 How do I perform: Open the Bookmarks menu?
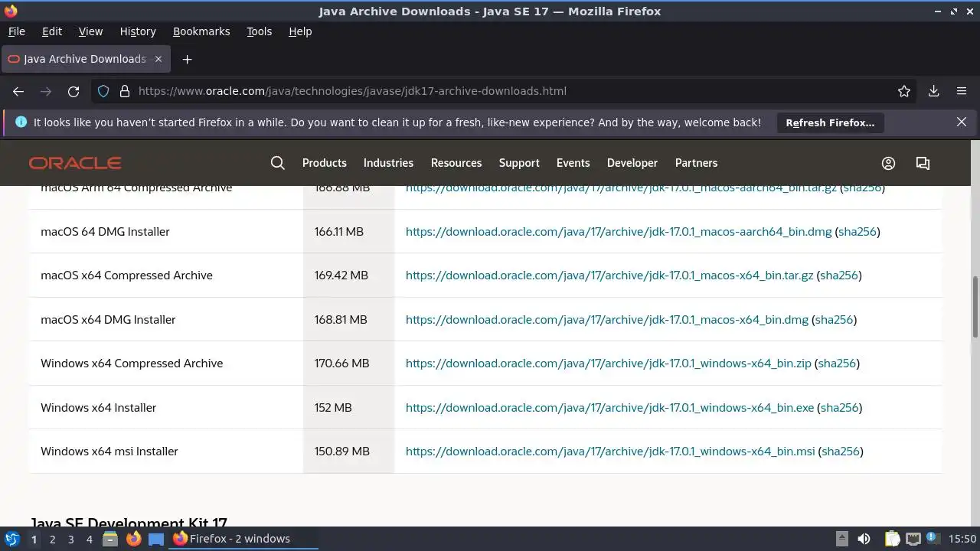[201, 31]
